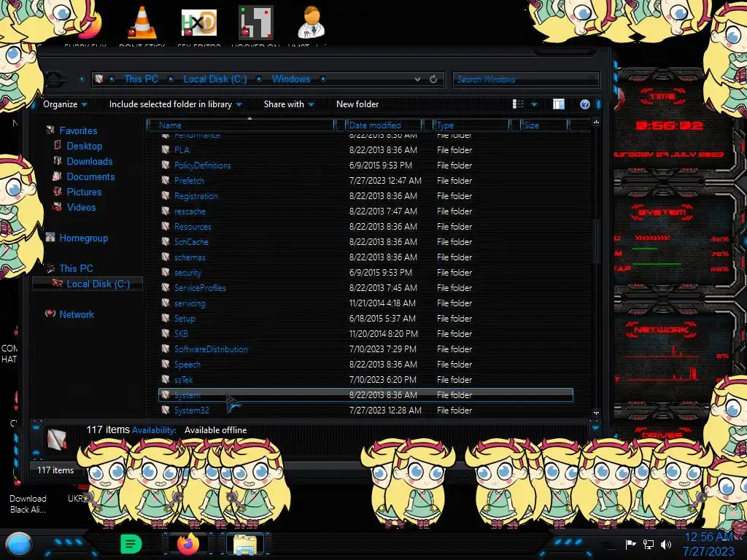This screenshot has height=560, width=747.
Task: Open Include selected folder in library menu
Action: pyautogui.click(x=175, y=104)
